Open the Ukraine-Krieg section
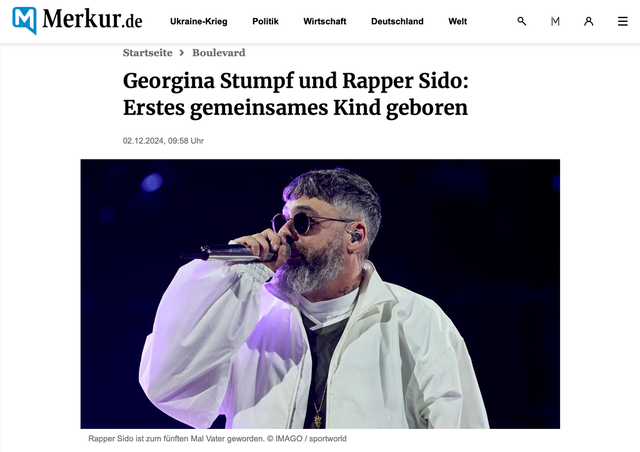Viewport: 640px width, 452px height. coord(199,21)
